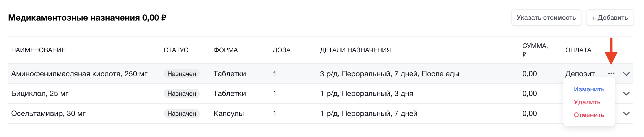This screenshot has height=137, width=644.
Task: Select Отменить in the context menu
Action: coord(589,115)
